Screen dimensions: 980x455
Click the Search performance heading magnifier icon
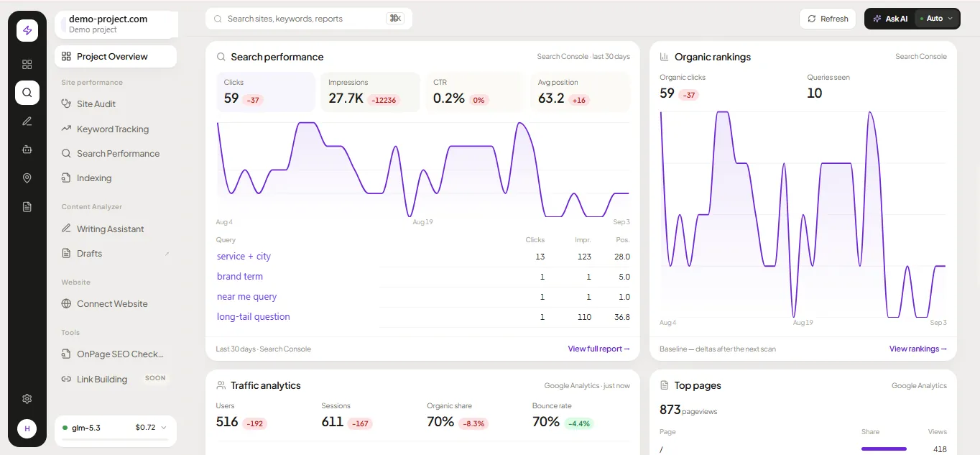tap(221, 57)
